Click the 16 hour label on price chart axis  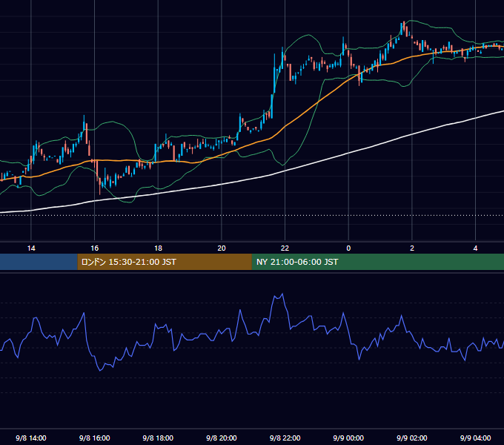[x=95, y=248]
